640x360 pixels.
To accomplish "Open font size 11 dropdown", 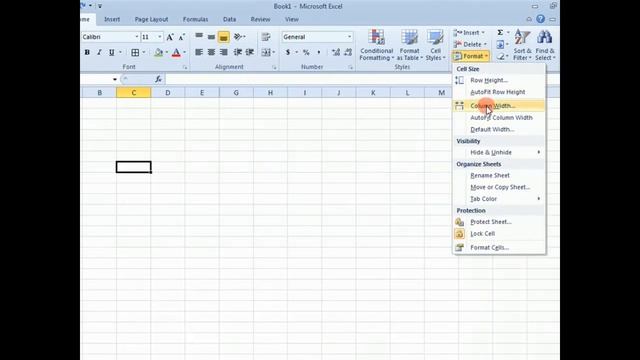I will 160,37.
